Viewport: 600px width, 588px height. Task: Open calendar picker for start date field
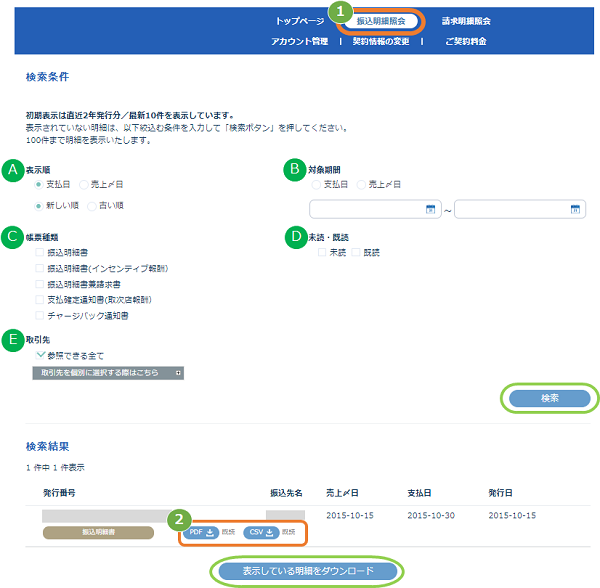point(431,209)
